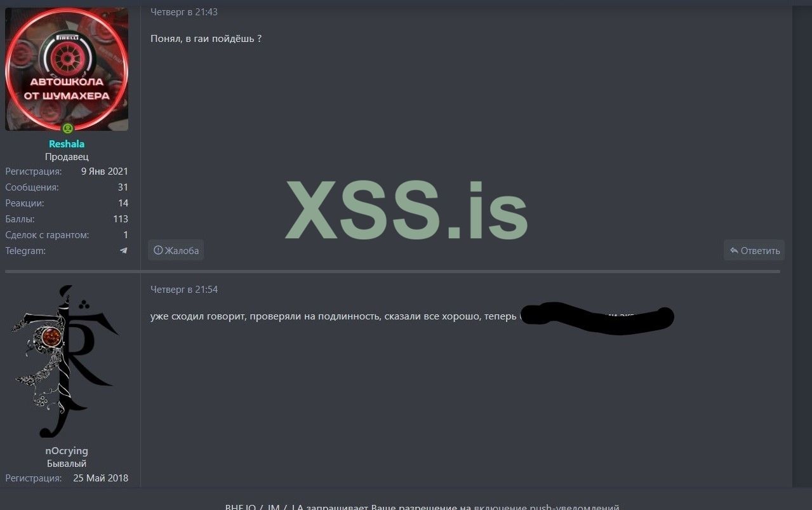Open Reshala's Автошкола от Шумахера avatar
This screenshot has height=510, width=812.
67,69
